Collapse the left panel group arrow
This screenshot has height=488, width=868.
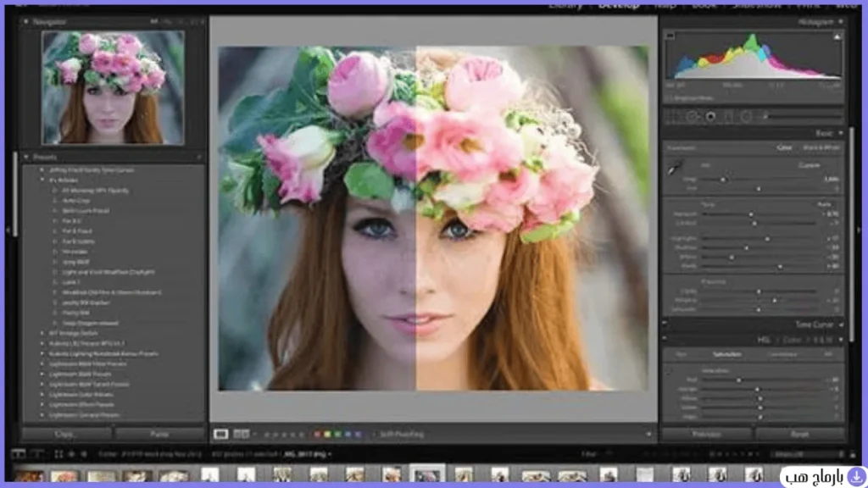pyautogui.click(x=8, y=230)
